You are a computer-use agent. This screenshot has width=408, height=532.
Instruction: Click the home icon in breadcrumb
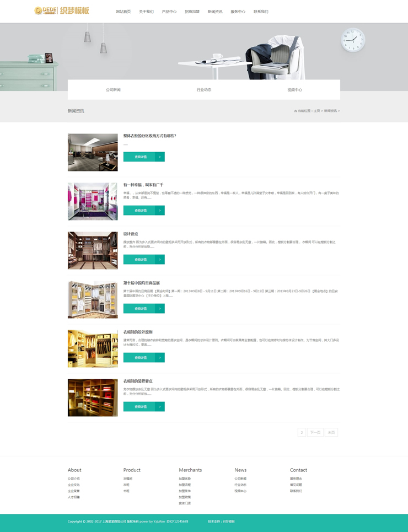point(296,111)
